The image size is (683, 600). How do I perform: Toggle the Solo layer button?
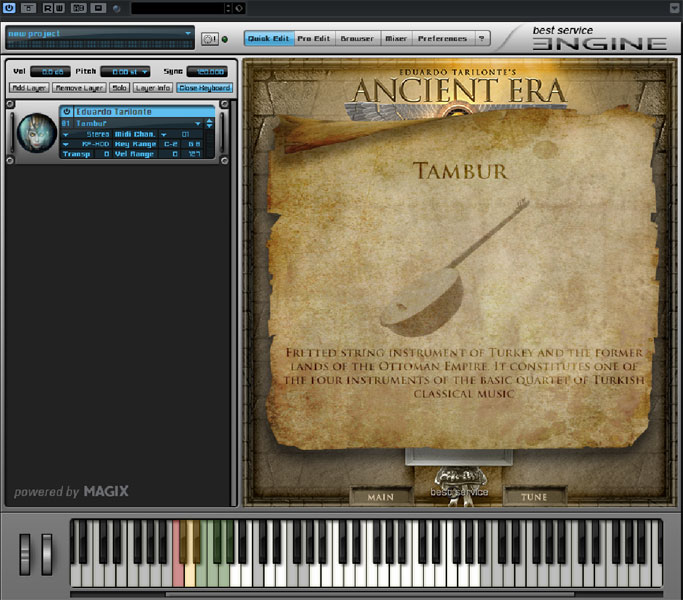coord(119,88)
